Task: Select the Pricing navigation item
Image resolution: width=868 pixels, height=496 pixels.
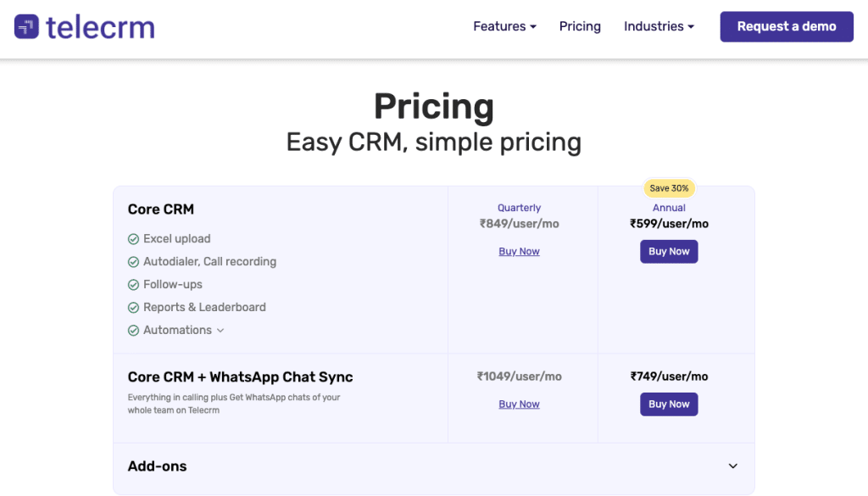Action: pos(580,26)
